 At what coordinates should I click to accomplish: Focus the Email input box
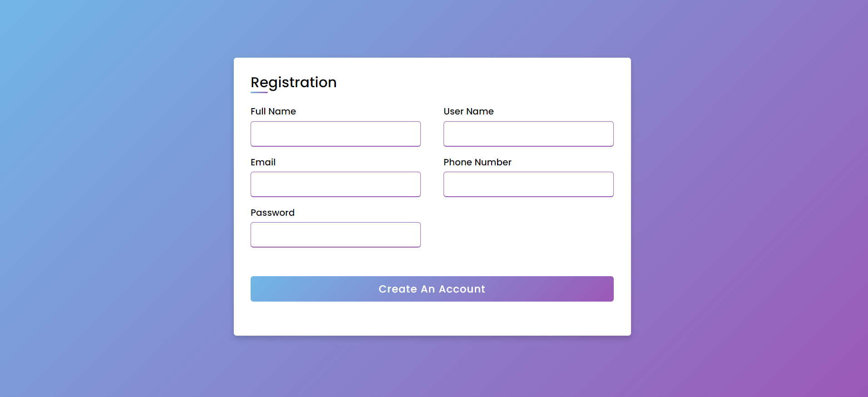point(335,184)
